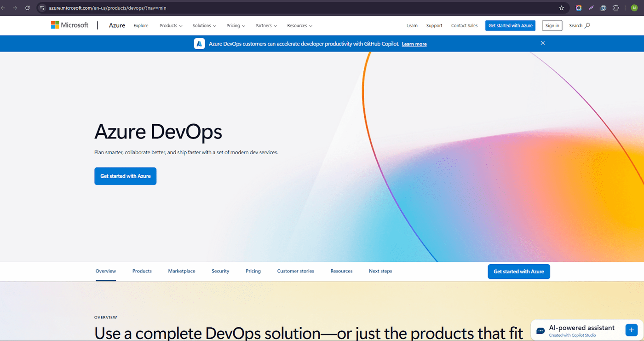Viewport: 644px width, 341px height.
Task: Expand the Products dropdown in top nav
Action: (x=171, y=26)
